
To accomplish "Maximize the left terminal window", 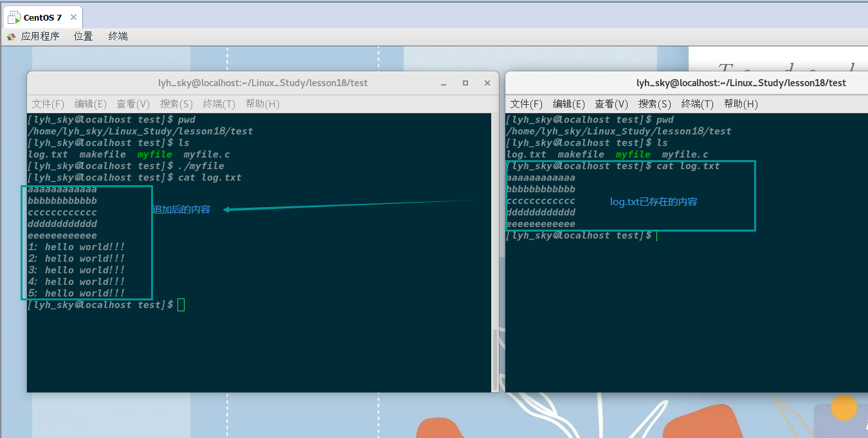I will click(x=466, y=83).
